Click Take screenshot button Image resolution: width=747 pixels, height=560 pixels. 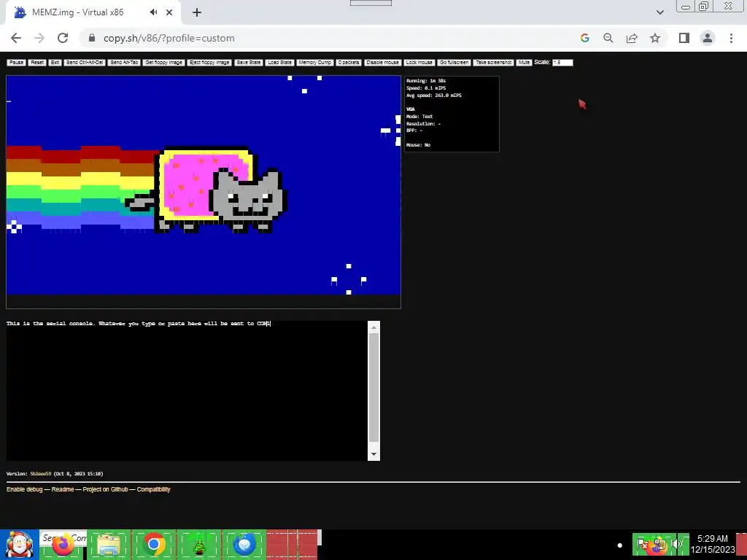(494, 63)
